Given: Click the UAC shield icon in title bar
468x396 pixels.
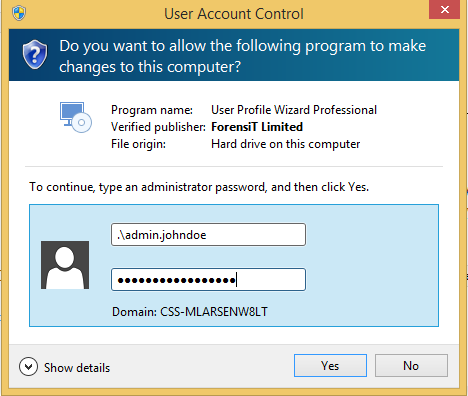Looking at the screenshot, I should click(19, 13).
